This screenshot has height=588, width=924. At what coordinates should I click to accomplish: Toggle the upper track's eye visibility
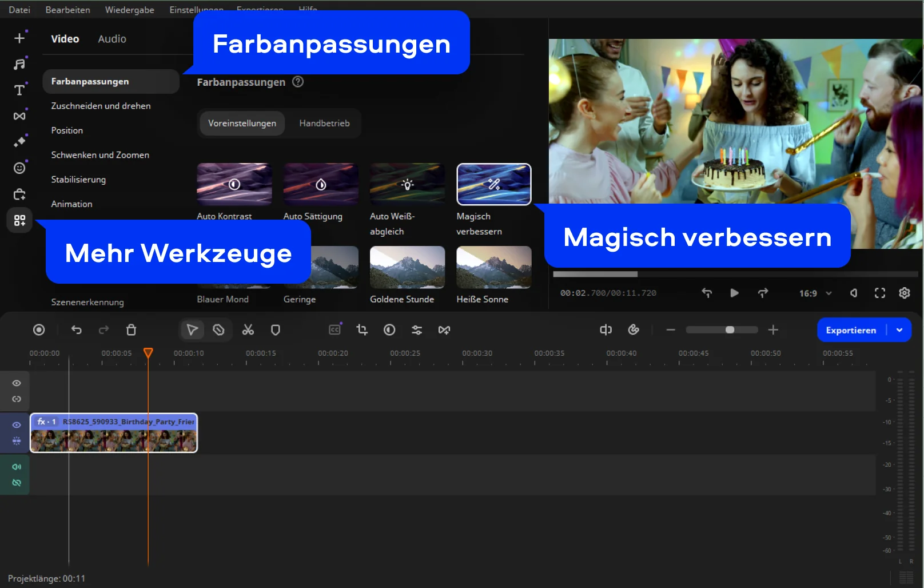[17, 383]
